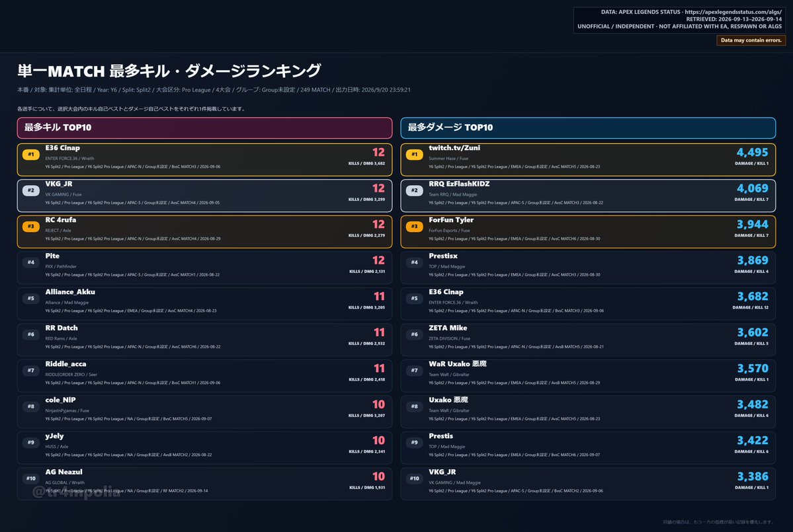This screenshot has width=793, height=532.
Task: Click 'PXX / Pathfinder' team line
Action: [61, 266]
